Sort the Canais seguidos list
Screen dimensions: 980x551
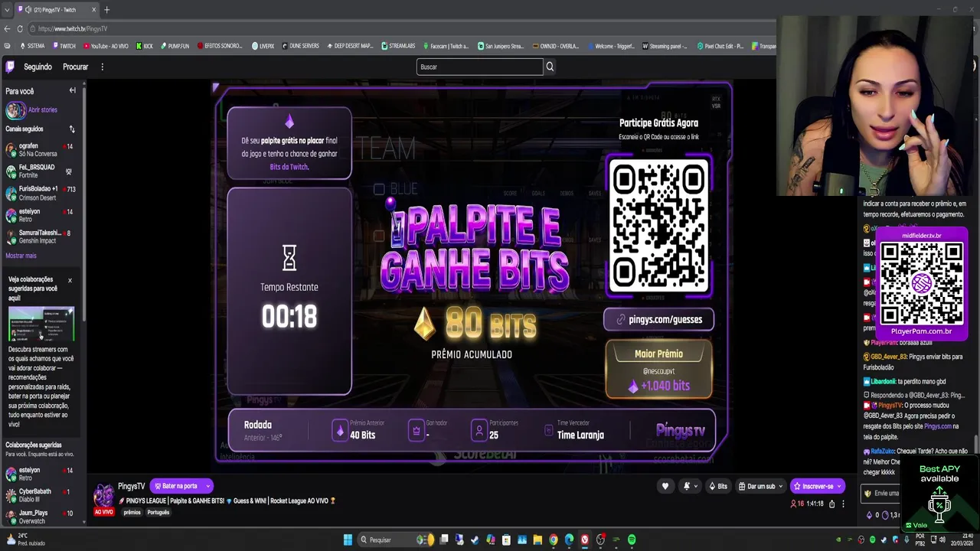point(72,129)
